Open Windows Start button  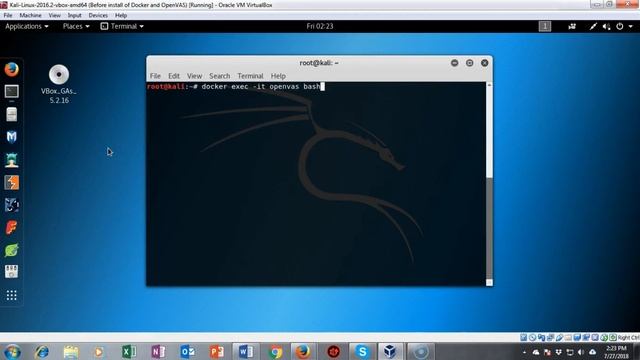12,352
